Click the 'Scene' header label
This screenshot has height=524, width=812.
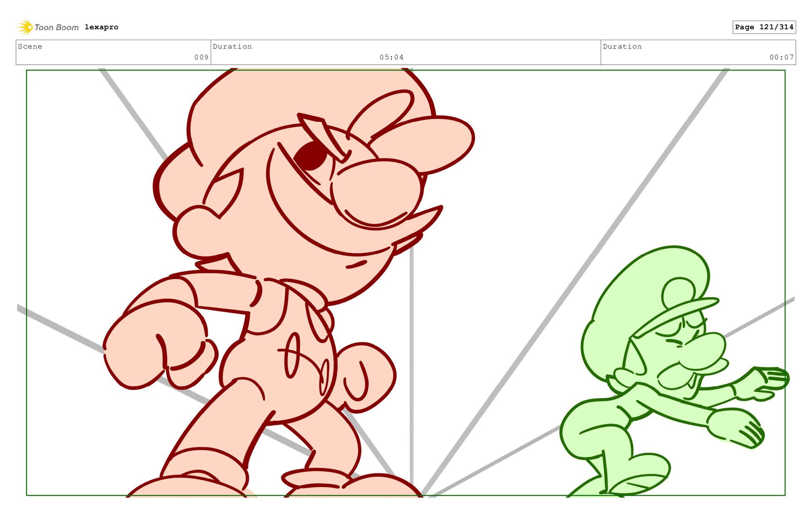point(30,46)
